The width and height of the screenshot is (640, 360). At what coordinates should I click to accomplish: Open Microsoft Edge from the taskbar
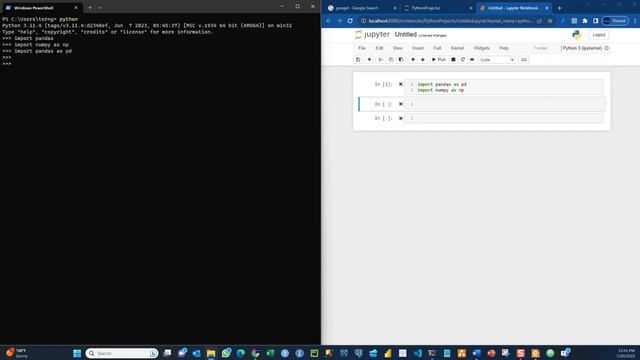tap(241, 353)
